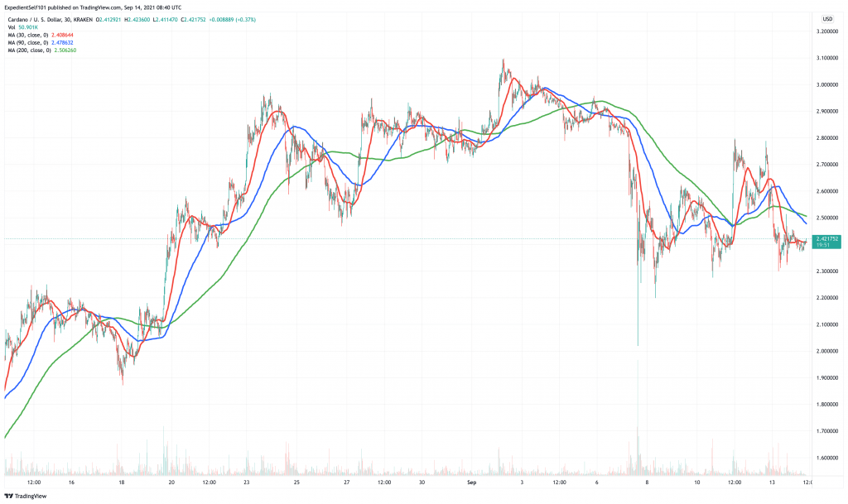Screen dimensions: 848x504
Task: Click the 1.900000 price axis label
Action: (827, 378)
